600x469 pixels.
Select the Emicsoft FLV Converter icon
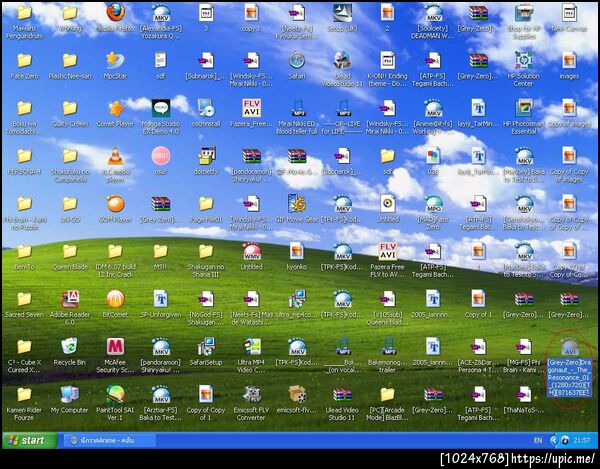pos(251,395)
